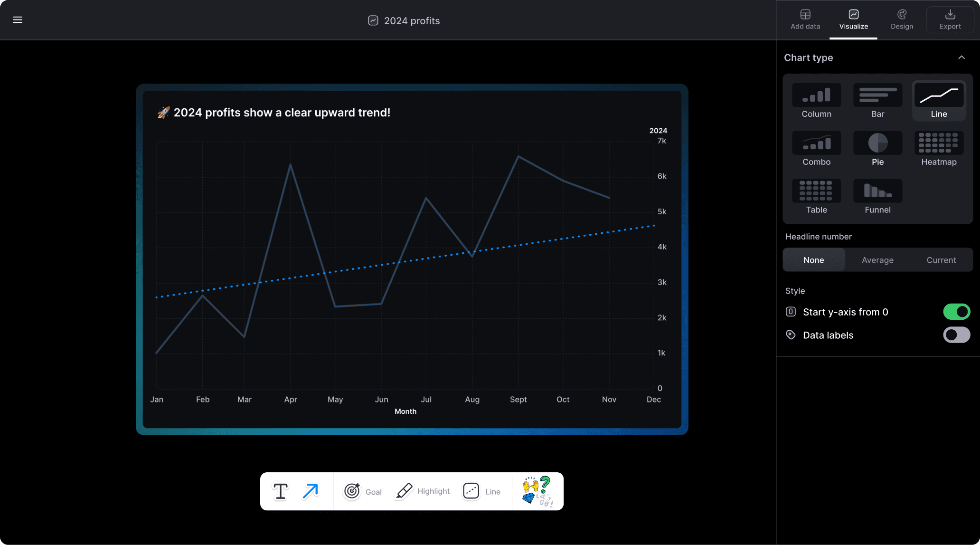Open the sidebar hamburger menu
980x545 pixels.
18,19
